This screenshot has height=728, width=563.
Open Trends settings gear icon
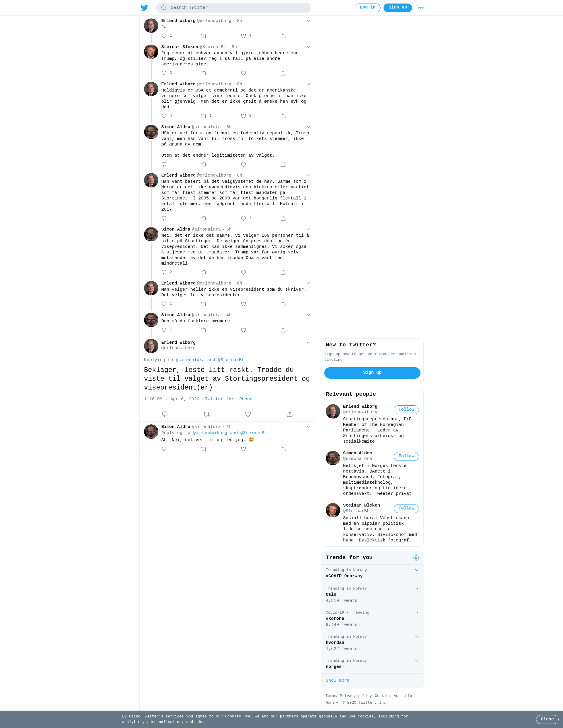(416, 558)
